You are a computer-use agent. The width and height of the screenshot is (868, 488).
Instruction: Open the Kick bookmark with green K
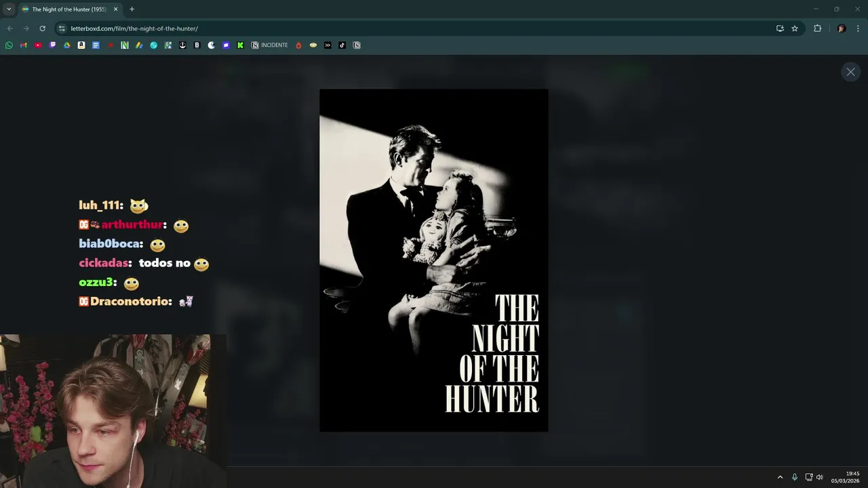pyautogui.click(x=240, y=45)
